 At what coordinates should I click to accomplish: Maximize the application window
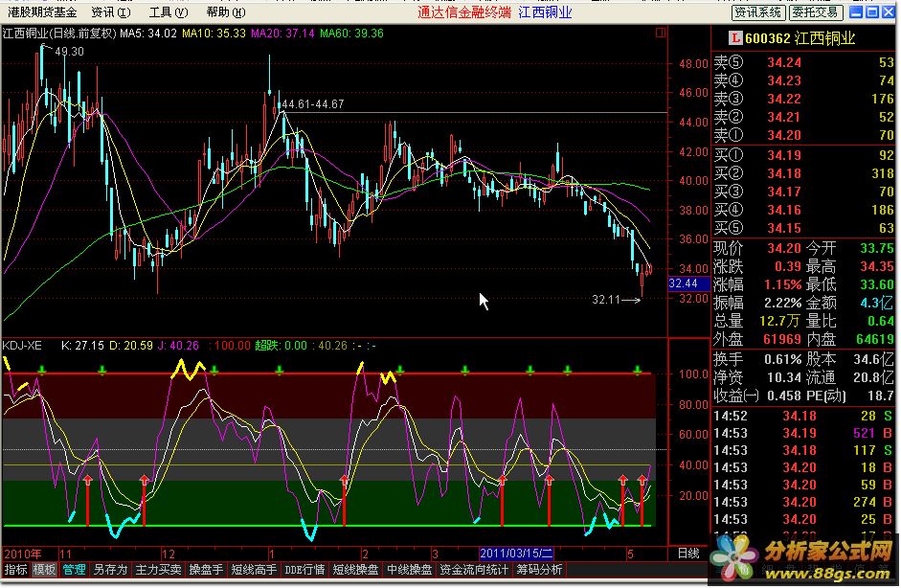click(872, 12)
